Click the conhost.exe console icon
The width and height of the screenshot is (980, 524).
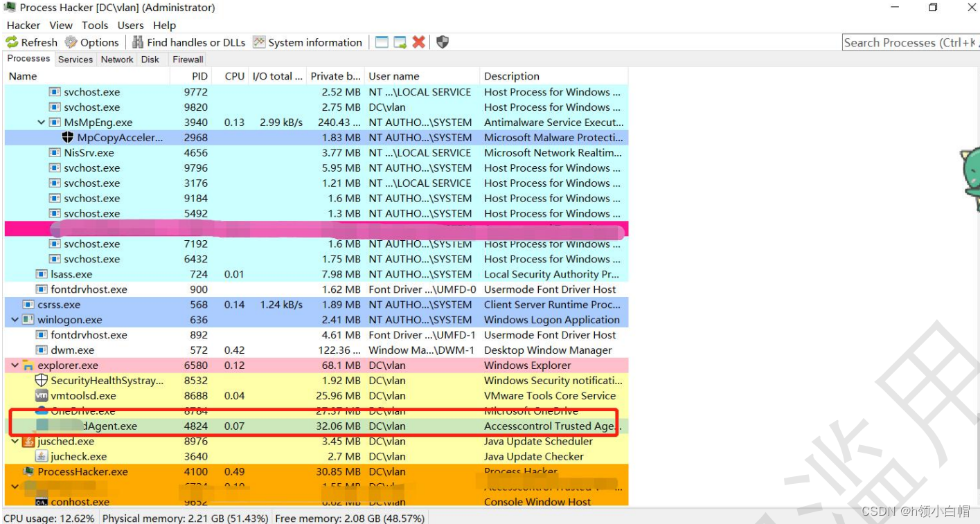click(41, 502)
